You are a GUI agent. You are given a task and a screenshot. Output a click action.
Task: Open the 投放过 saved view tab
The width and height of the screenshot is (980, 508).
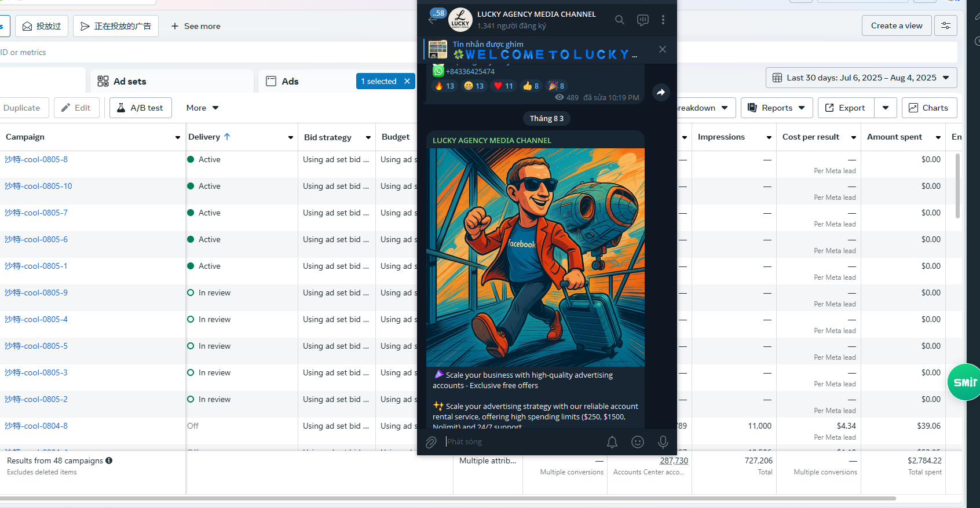pyautogui.click(x=42, y=26)
